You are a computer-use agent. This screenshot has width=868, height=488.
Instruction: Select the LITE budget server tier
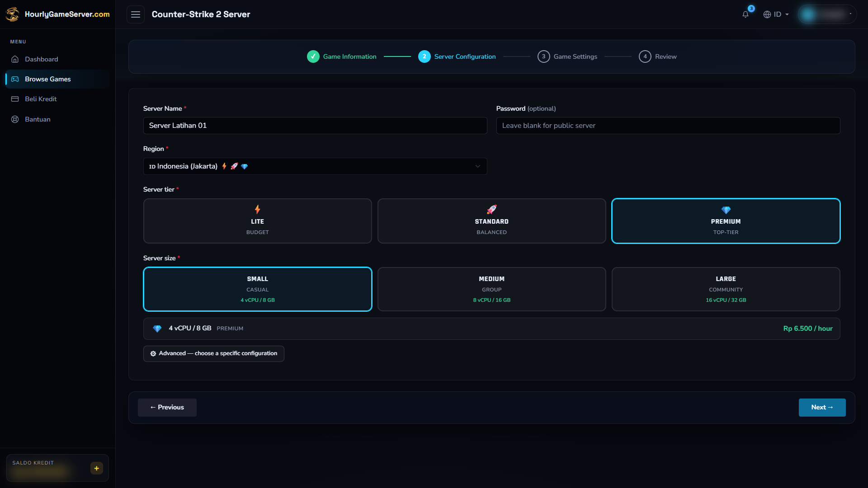(x=258, y=221)
